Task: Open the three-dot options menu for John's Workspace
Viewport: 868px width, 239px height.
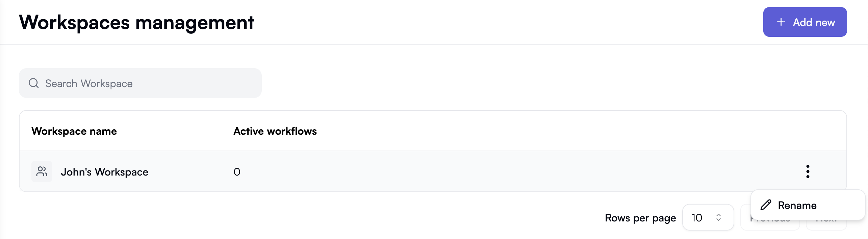Action: [x=808, y=171]
